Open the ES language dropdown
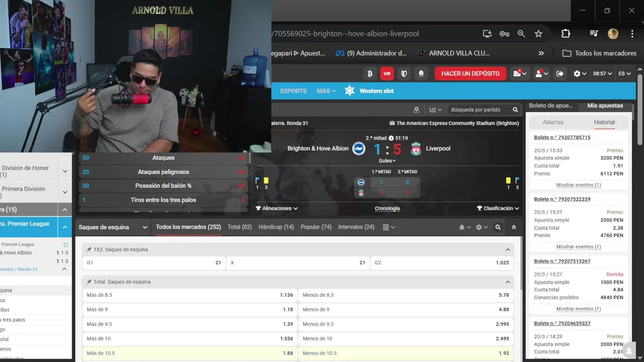This screenshot has height=362, width=644. coord(624,73)
